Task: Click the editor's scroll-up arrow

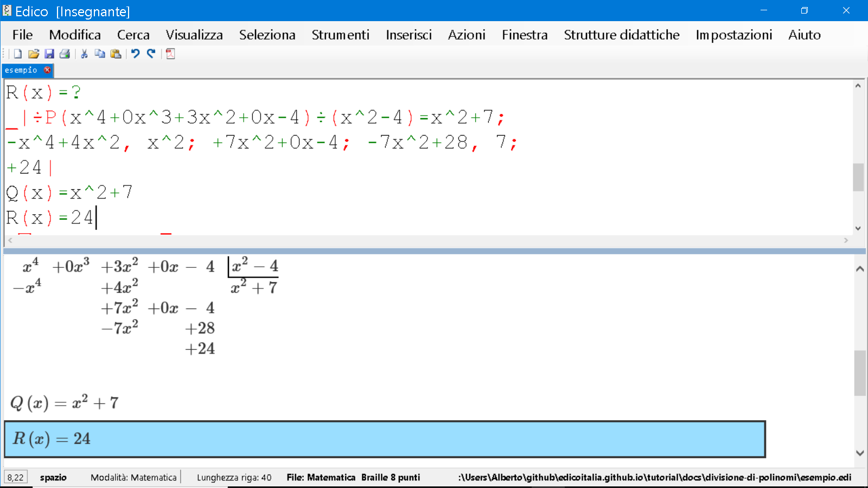Action: click(x=858, y=86)
